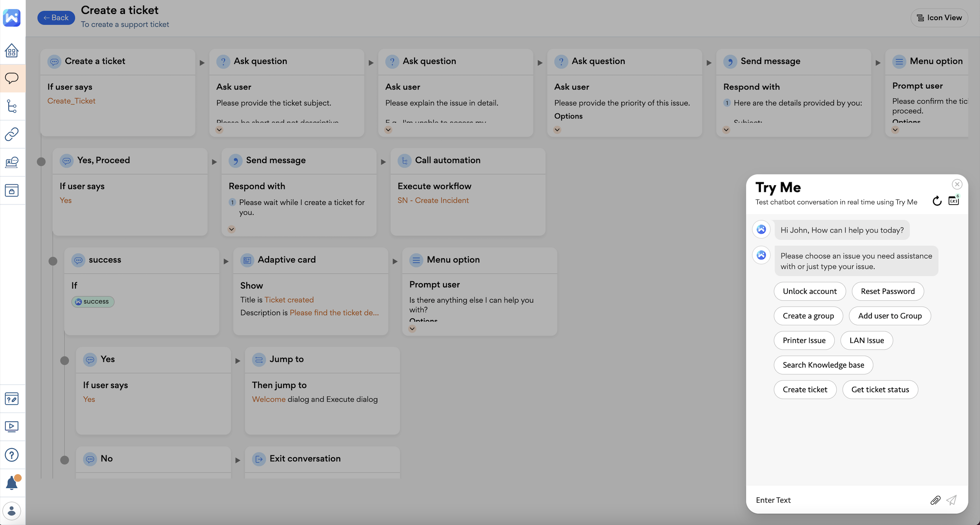Image resolution: width=980 pixels, height=525 pixels.
Task: Open the help question mark sidebar icon
Action: 12,455
